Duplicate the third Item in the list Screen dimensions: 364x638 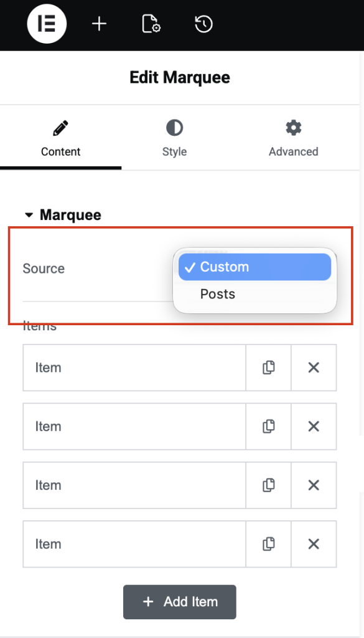(x=268, y=485)
